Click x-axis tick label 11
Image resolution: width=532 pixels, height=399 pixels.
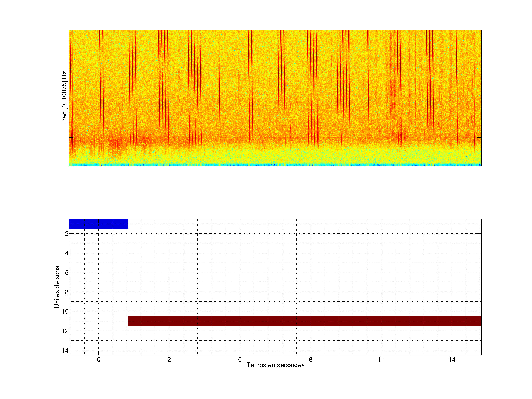[381, 359]
